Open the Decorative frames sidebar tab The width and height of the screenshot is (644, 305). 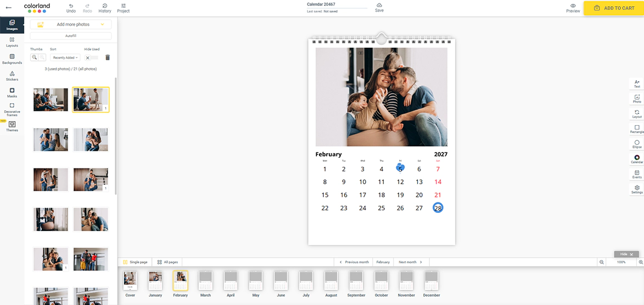(x=12, y=110)
